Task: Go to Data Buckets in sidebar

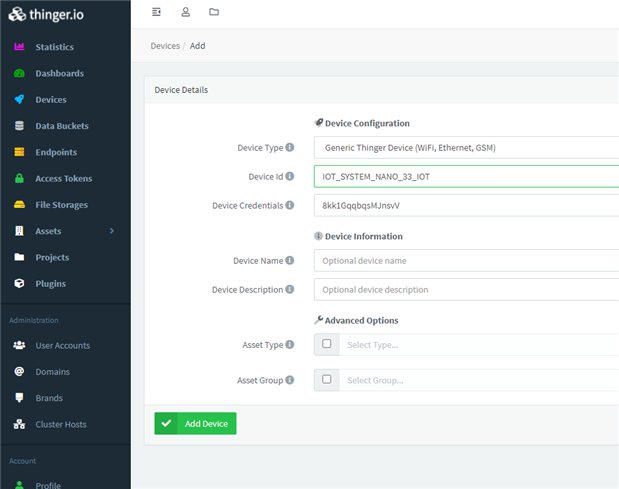Action: 61,126
